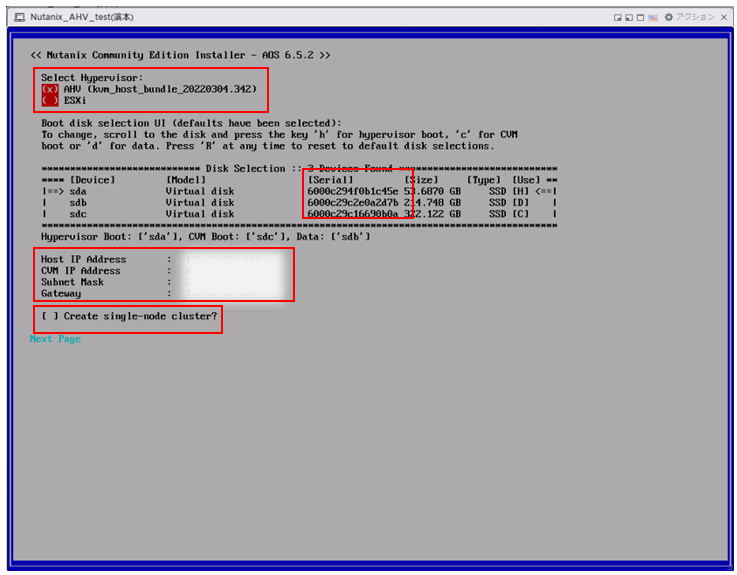Click the [C] use flag for sdc
Viewport: 737px width, 575px height.
click(x=520, y=214)
